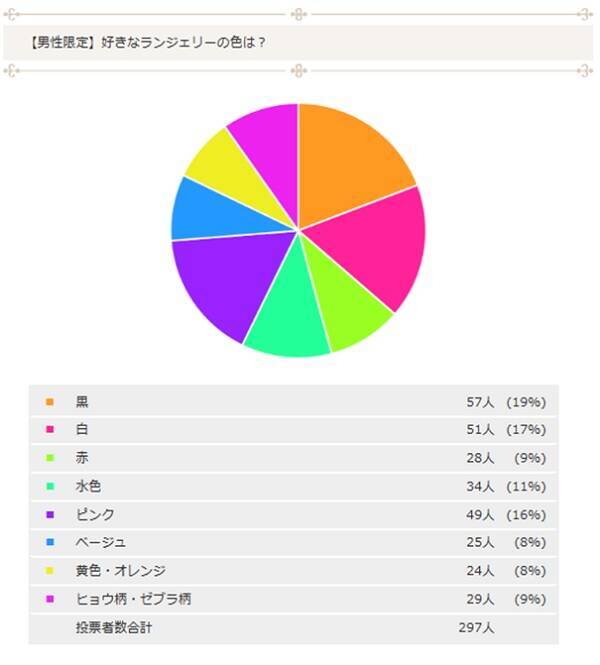Screen dimensions: 600x665
Task: Click the 57人 (19%) vote count
Action: pyautogui.click(x=505, y=403)
